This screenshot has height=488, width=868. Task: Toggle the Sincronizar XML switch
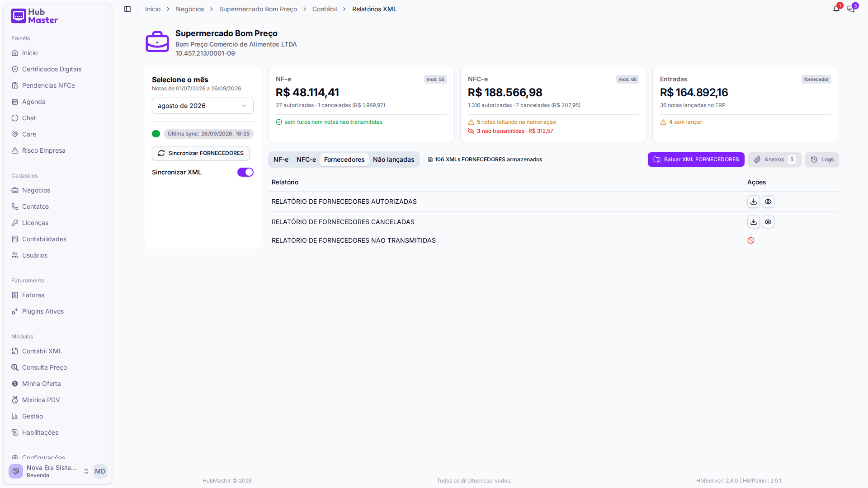click(x=245, y=172)
